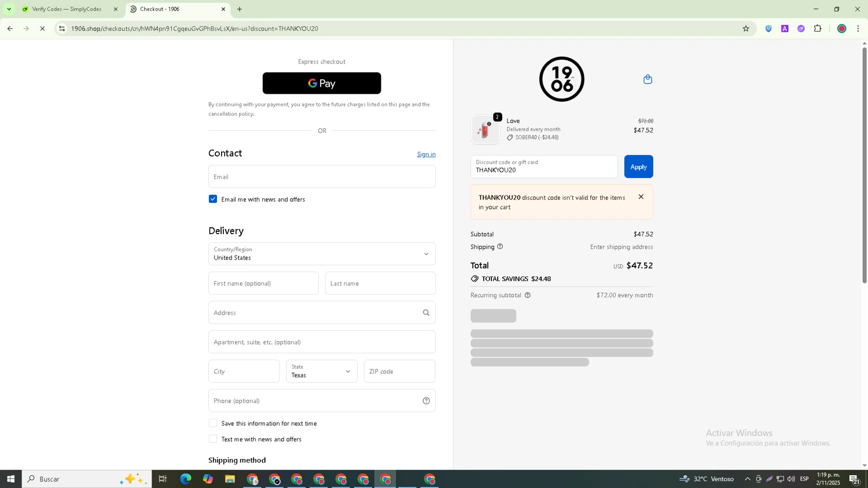This screenshot has height=488, width=868.
Task: Click the Recurring subtotal help icon
Action: (527, 295)
